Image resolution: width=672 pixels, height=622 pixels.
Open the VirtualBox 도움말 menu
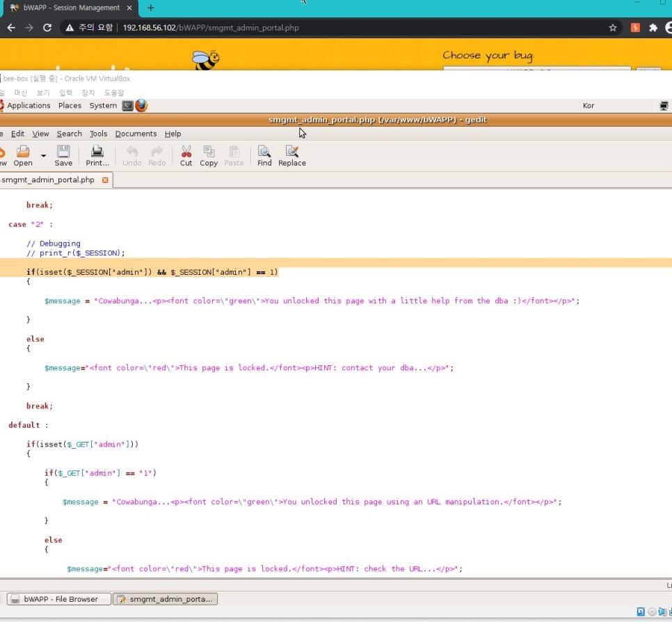(114, 93)
